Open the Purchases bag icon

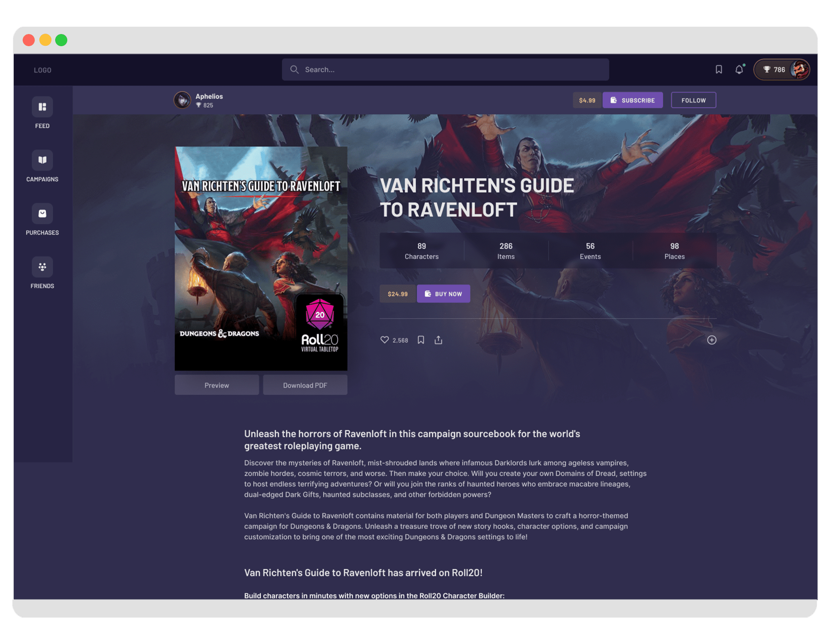42,214
